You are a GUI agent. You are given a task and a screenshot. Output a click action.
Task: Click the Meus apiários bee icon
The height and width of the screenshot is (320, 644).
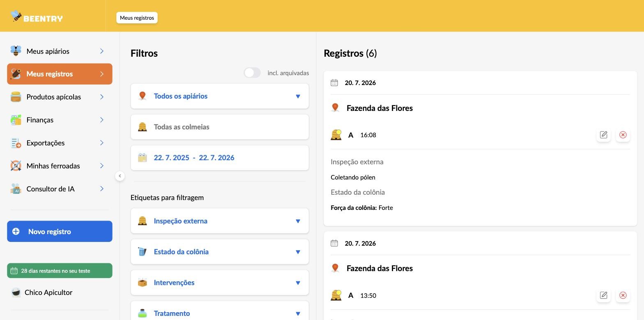(16, 51)
